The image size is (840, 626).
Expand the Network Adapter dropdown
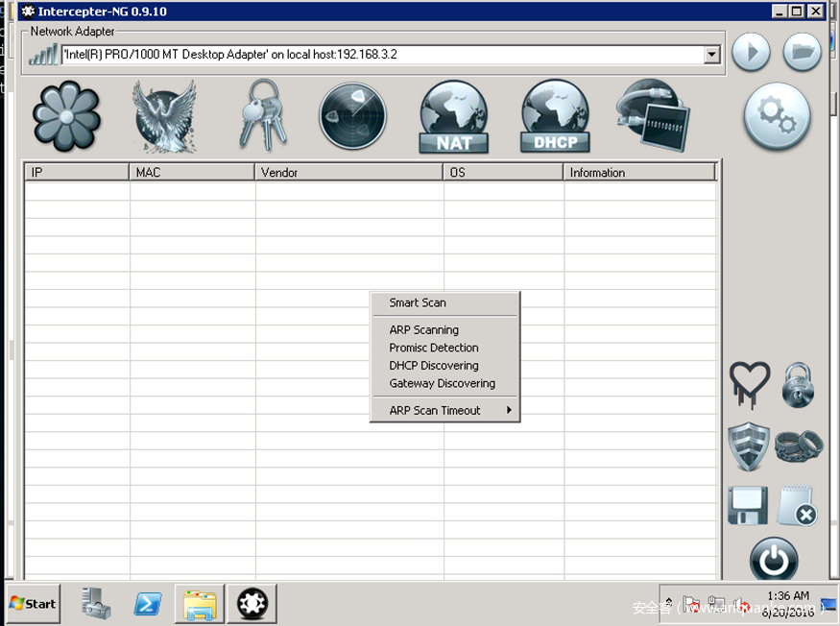pyautogui.click(x=711, y=56)
